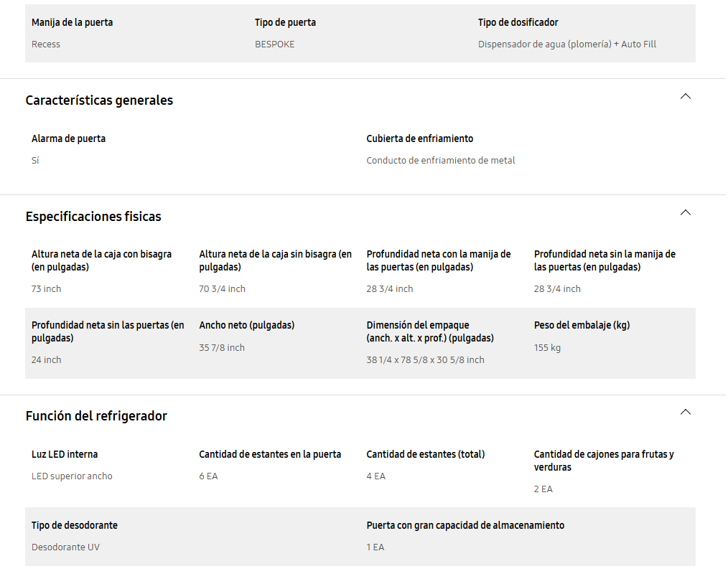Screen dimensions: 728x579
Task: Select '38 1/4 x 78 5/8 x 30 5/8 inch'
Action: [425, 359]
